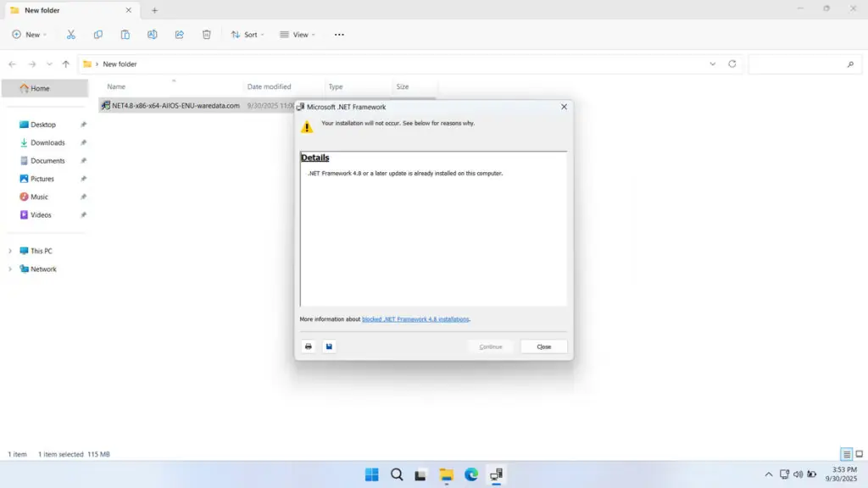
Task: Open the Sort dropdown
Action: point(248,35)
